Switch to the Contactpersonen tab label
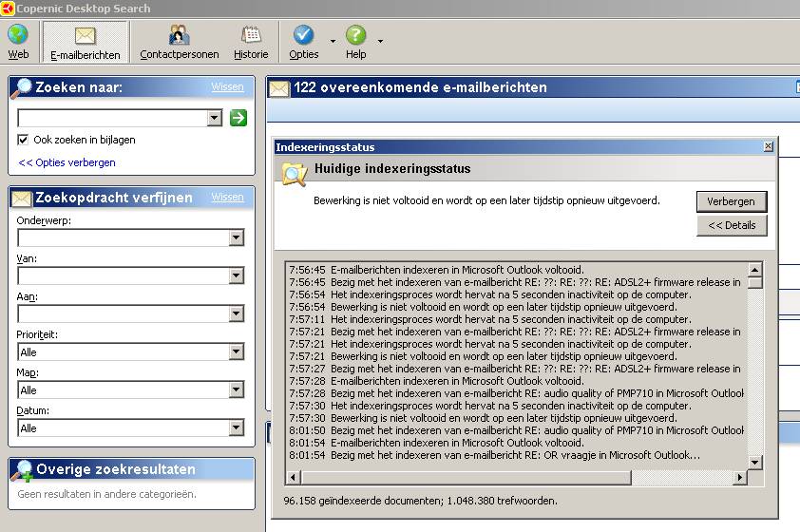 tap(179, 54)
